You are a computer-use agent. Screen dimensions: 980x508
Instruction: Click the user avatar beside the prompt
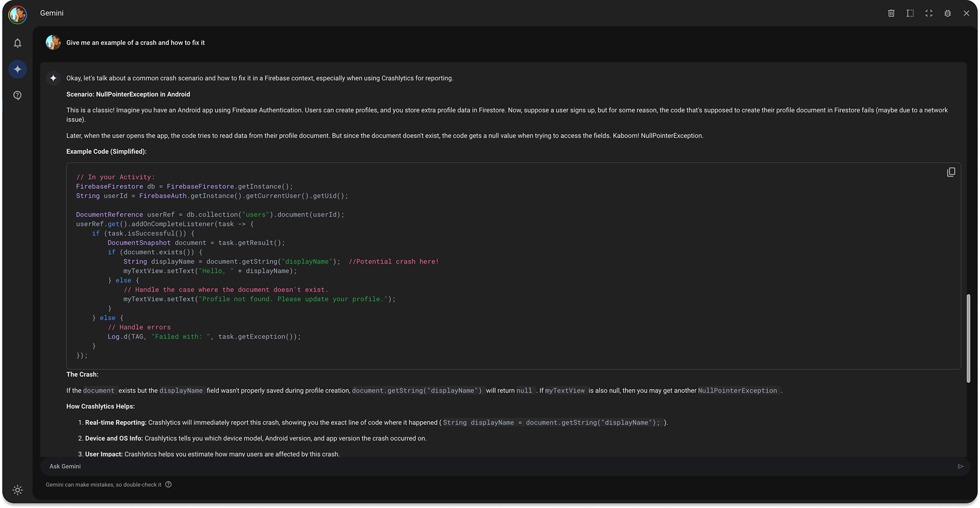[53, 42]
